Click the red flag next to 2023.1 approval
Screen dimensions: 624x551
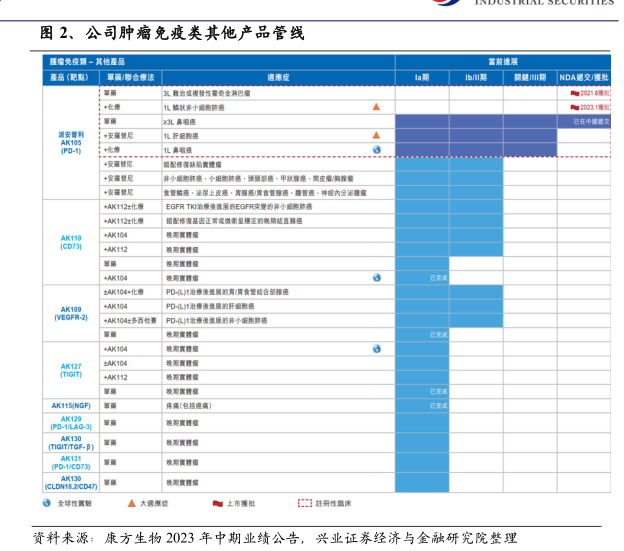point(574,106)
